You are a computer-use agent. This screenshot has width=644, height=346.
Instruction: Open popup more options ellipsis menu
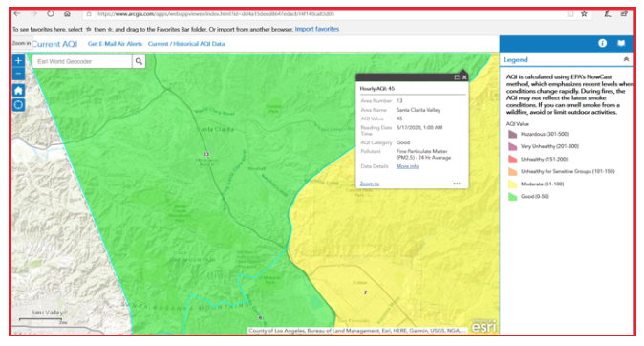(457, 184)
